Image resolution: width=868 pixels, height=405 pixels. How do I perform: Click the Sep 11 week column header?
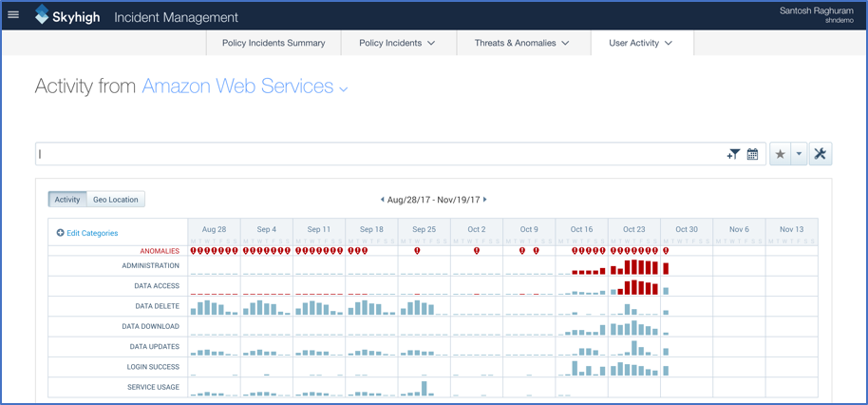coord(319,229)
